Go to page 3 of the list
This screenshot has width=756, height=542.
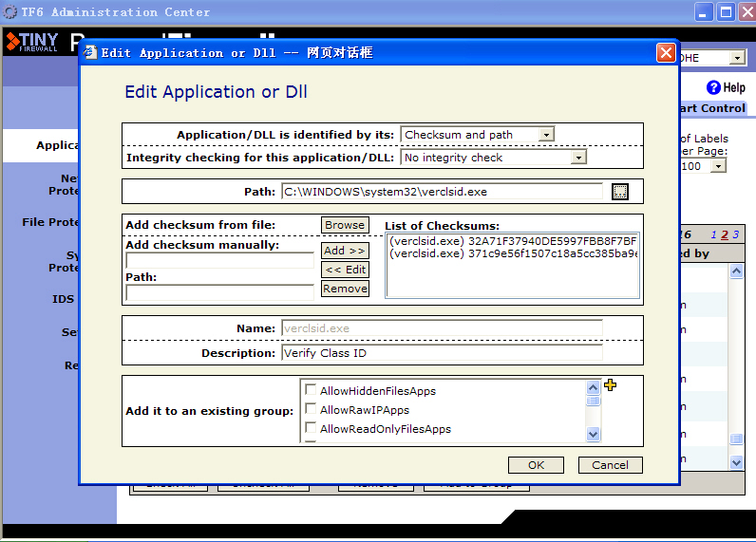click(735, 234)
